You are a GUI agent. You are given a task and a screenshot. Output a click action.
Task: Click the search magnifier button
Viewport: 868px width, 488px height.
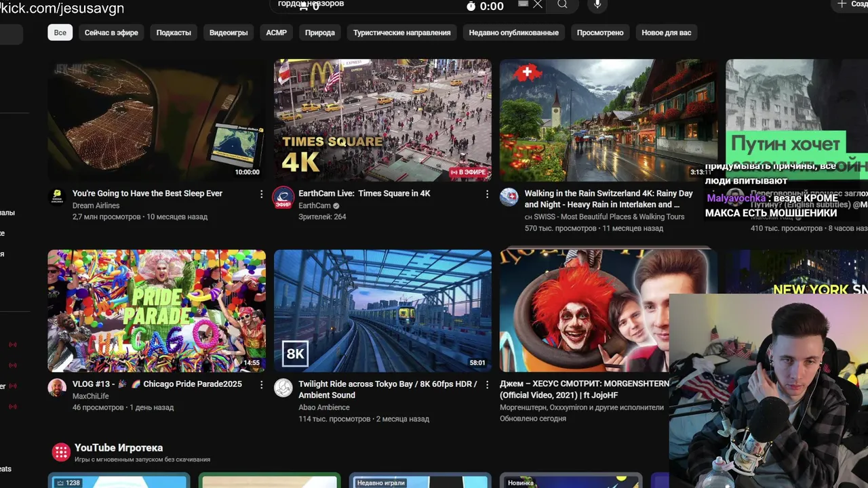(562, 5)
